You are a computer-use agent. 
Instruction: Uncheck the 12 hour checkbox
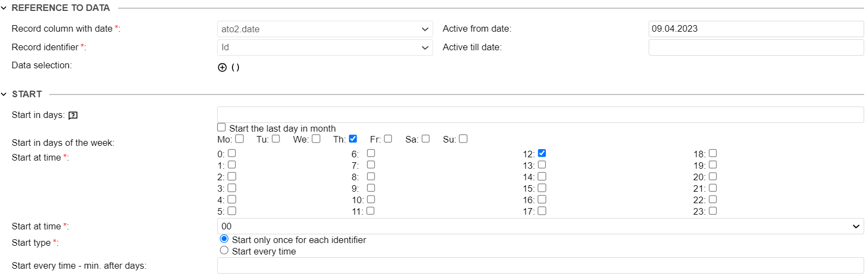click(542, 153)
